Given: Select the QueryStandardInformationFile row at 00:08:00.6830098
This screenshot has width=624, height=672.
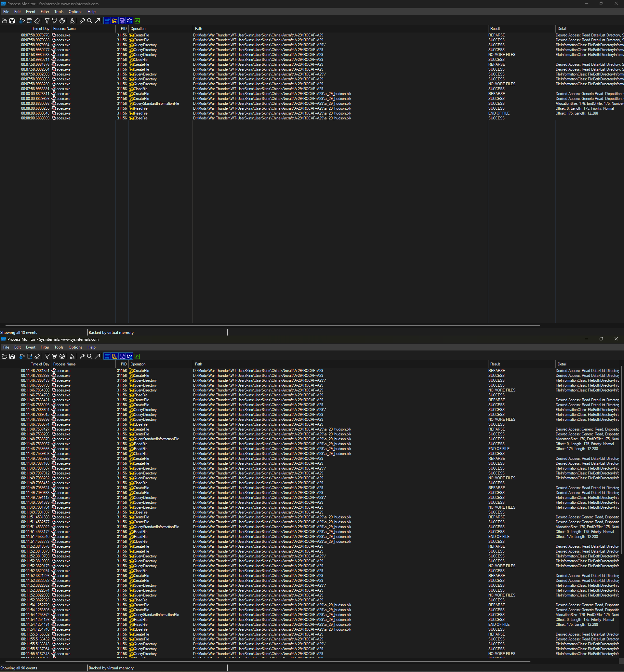Looking at the screenshot, I should (312, 104).
